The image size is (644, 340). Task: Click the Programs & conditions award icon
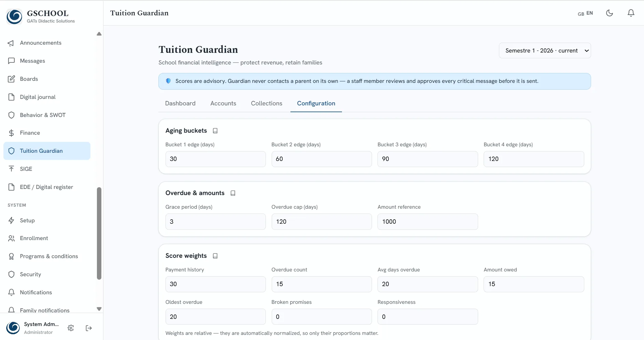(11, 256)
